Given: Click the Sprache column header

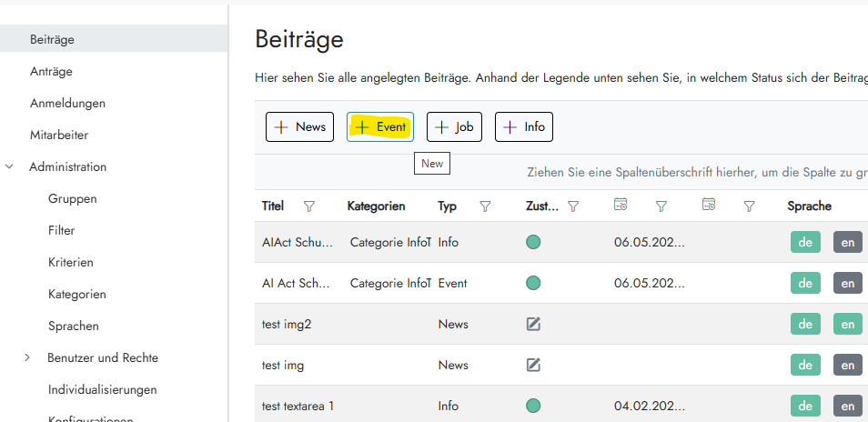Looking at the screenshot, I should click(809, 206).
